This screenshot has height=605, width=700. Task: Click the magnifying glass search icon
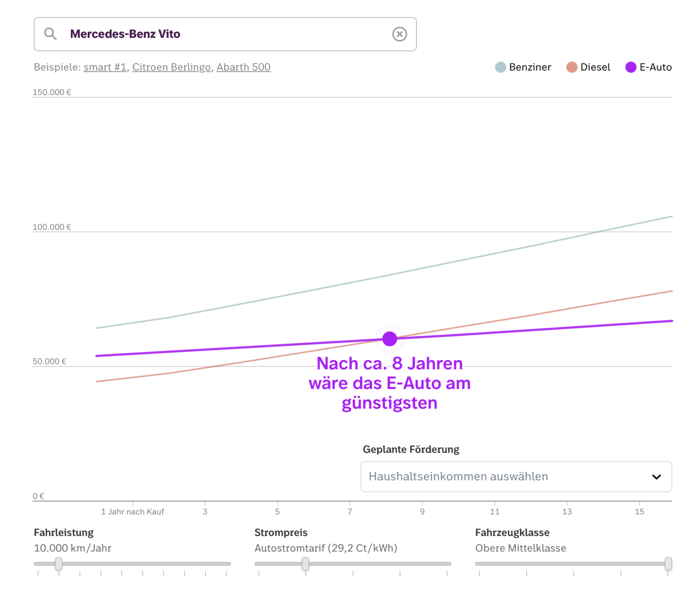click(x=50, y=34)
